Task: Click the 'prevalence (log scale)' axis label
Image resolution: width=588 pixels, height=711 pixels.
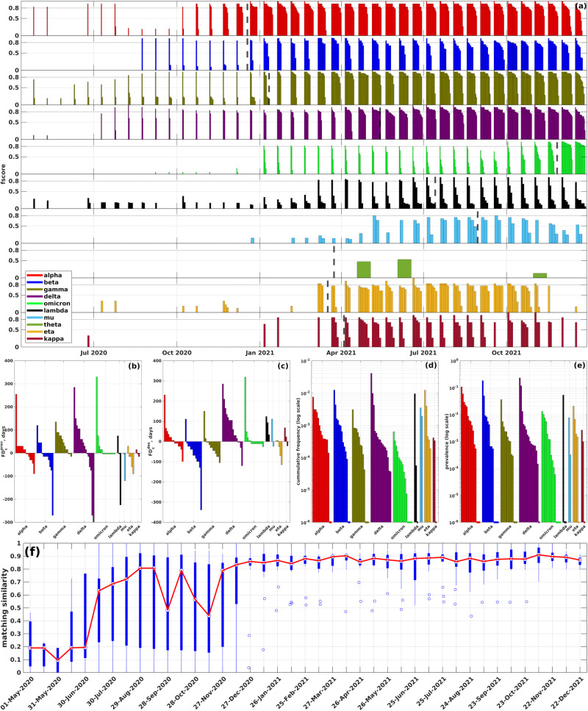Action: click(447, 442)
